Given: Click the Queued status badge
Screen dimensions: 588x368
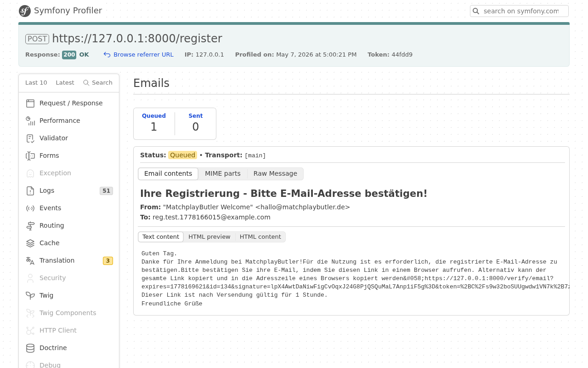Looking at the screenshot, I should (x=182, y=155).
